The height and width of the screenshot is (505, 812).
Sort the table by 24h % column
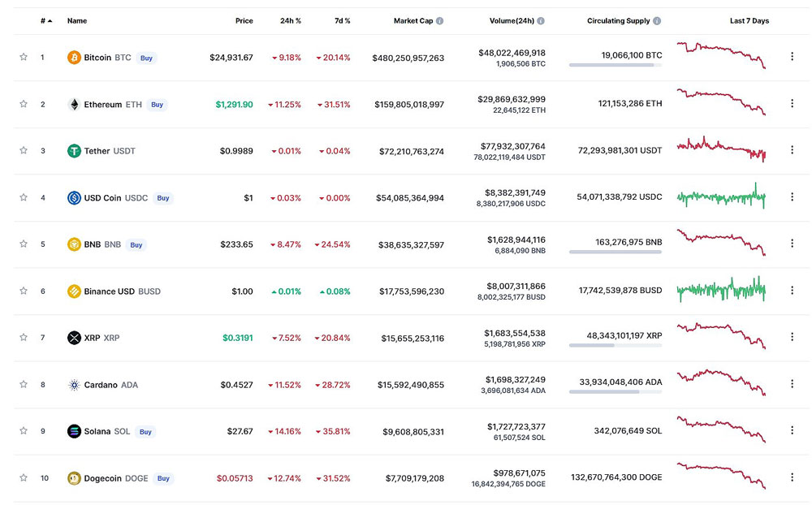click(291, 21)
